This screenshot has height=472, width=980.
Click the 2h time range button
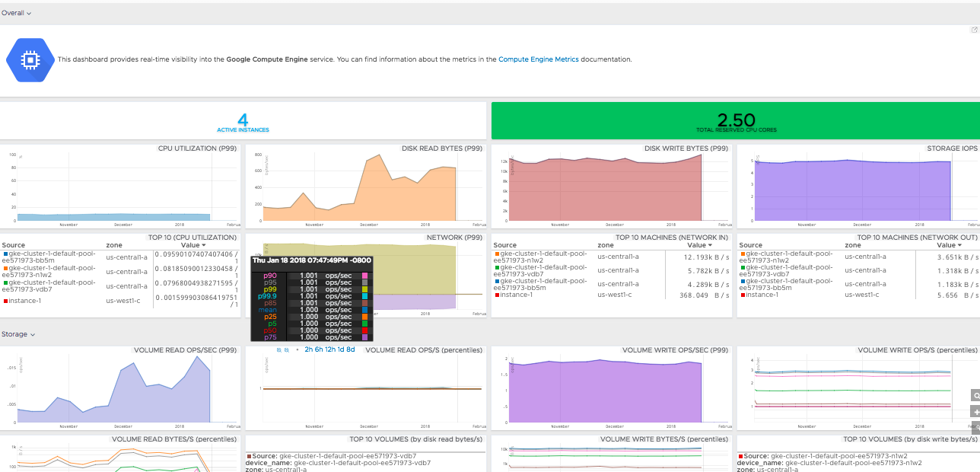tap(308, 349)
